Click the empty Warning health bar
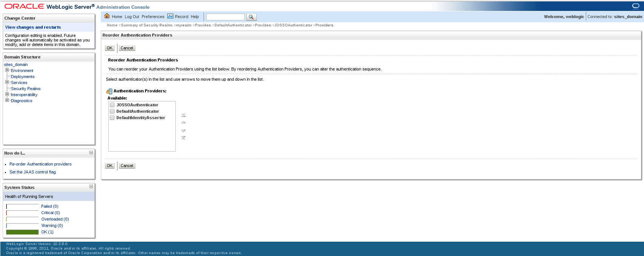 pos(22,225)
